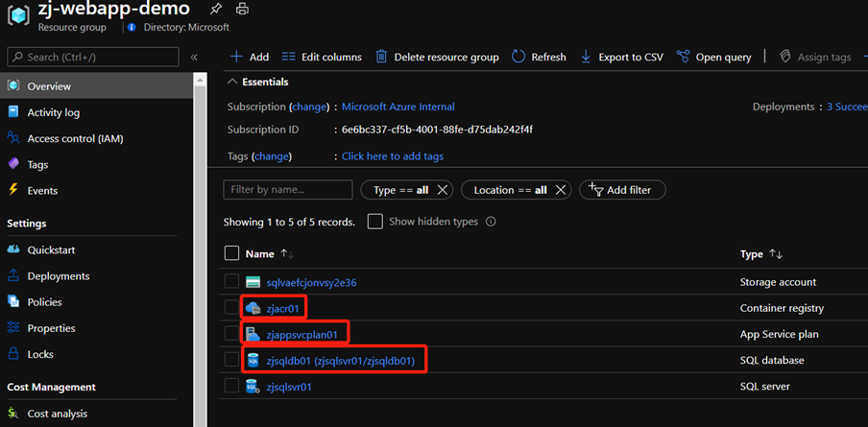Screen dimensions: 868x427
Task: Check the zjacr01 row checkbox
Action: 231,307
